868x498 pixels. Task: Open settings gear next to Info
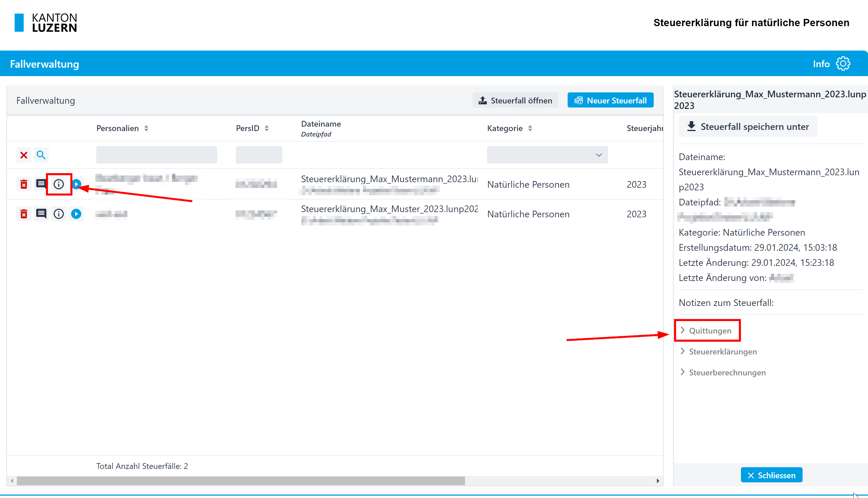point(843,64)
